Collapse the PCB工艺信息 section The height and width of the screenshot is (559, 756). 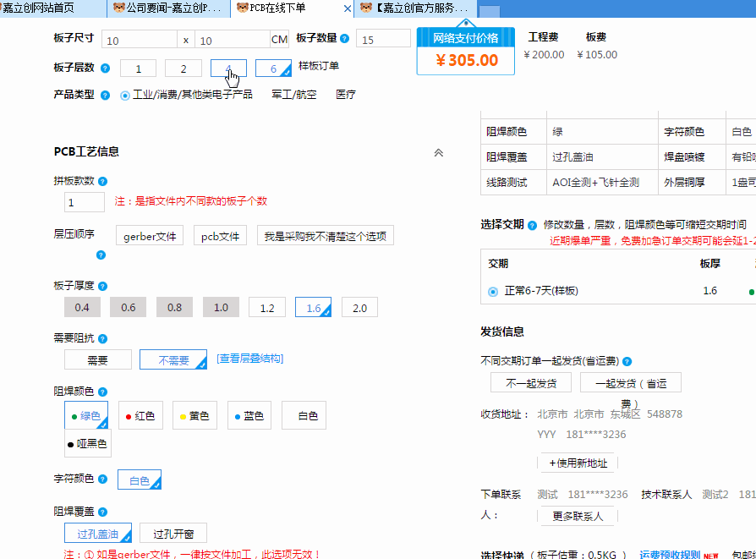coord(438,152)
